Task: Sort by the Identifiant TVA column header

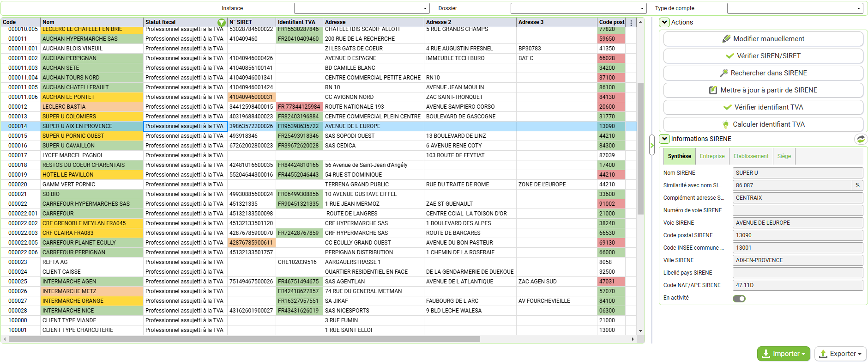Action: 299,22
